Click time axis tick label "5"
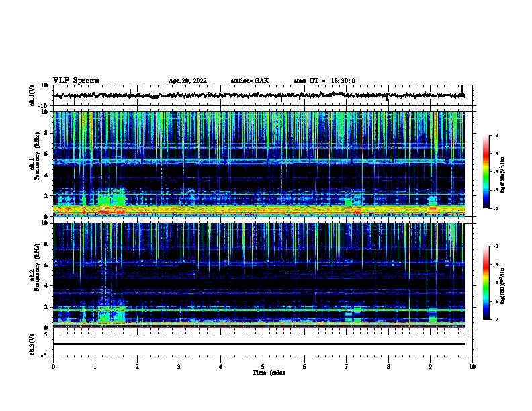The width and height of the screenshot is (532, 411). pyautogui.click(x=263, y=367)
